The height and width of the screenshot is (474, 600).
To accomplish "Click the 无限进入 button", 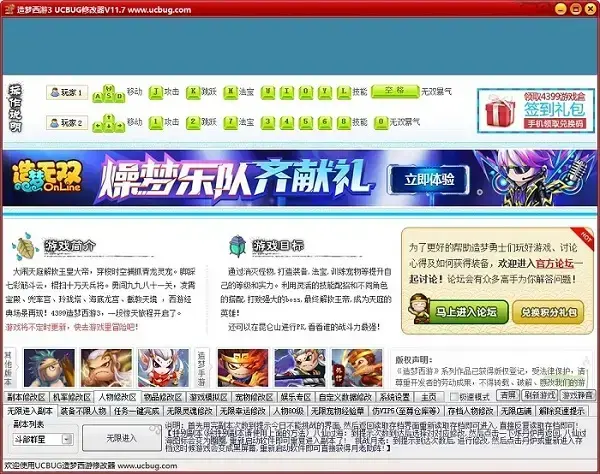I will (x=122, y=438).
